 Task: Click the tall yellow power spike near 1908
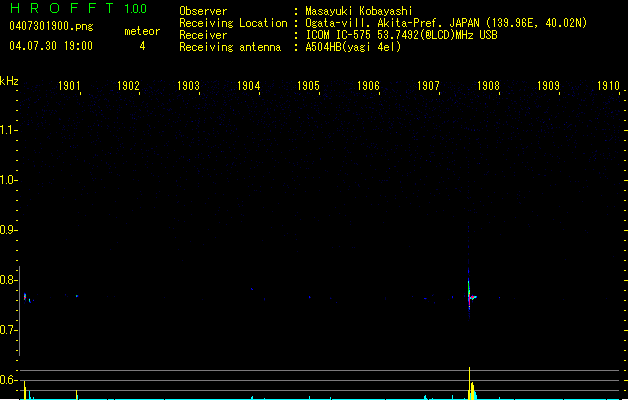469,383
